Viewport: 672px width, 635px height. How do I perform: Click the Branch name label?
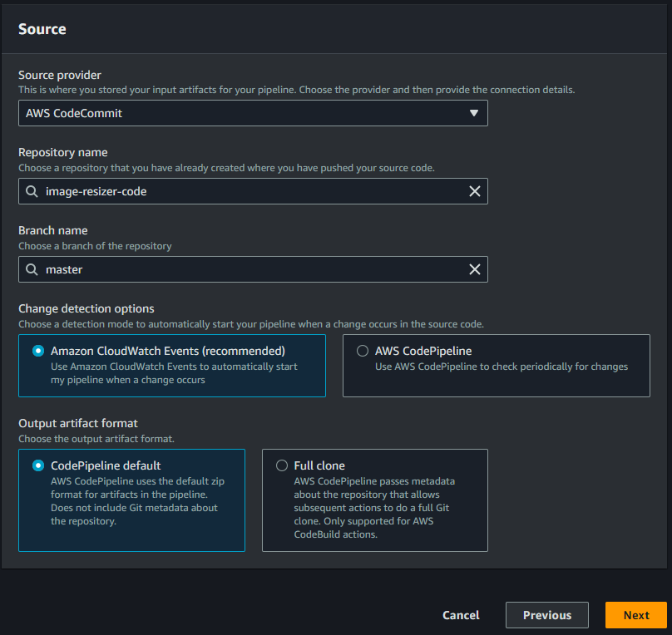pyautogui.click(x=53, y=230)
